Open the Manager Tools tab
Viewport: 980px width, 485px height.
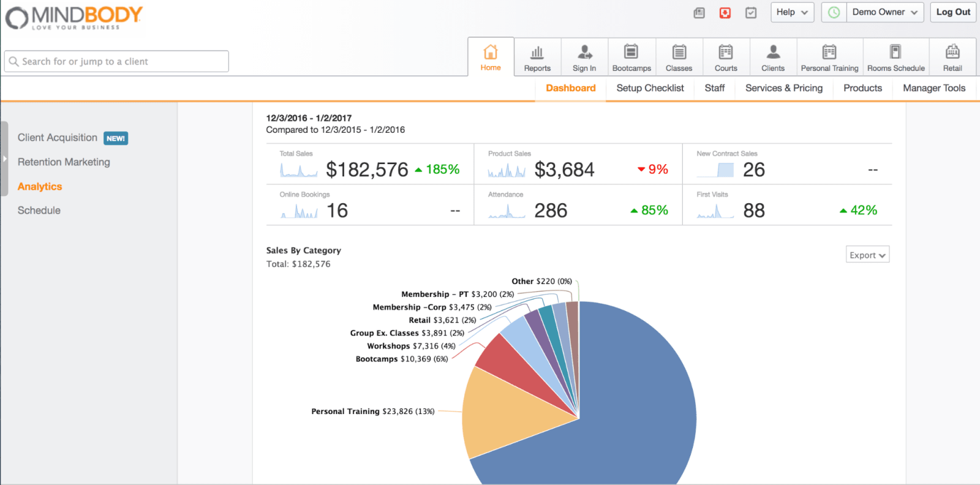(x=934, y=88)
